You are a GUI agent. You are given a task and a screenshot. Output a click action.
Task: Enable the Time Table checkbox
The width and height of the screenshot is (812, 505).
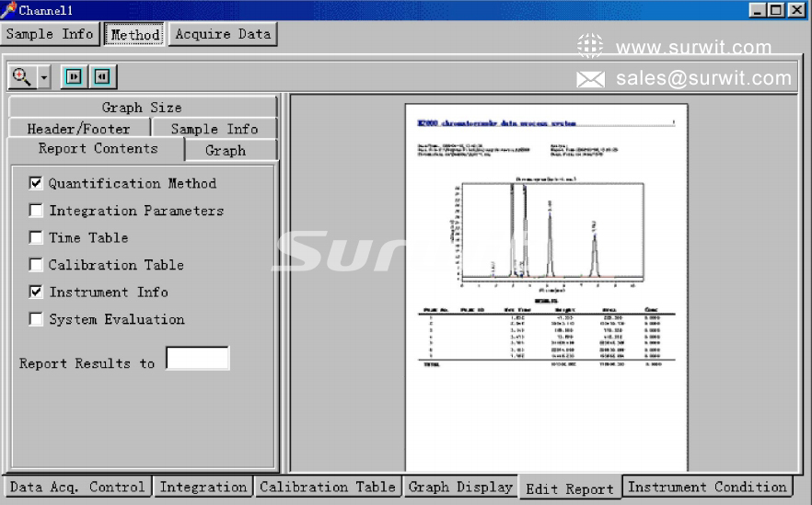click(36, 238)
